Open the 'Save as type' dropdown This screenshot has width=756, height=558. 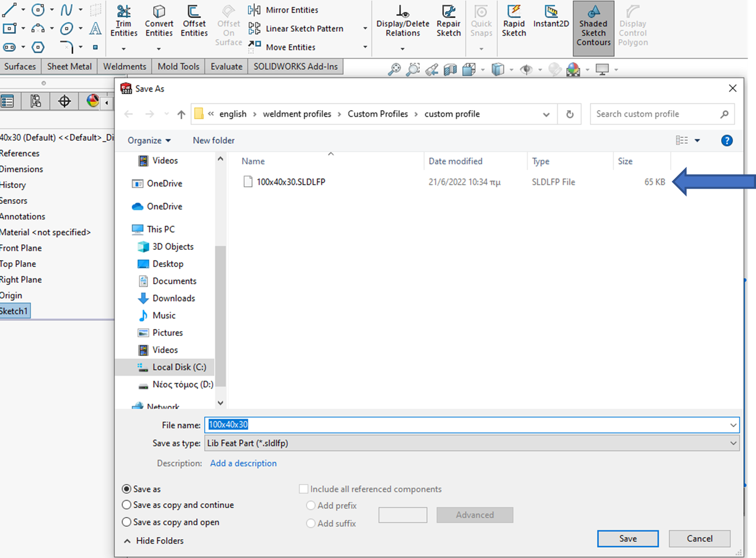[x=472, y=443]
